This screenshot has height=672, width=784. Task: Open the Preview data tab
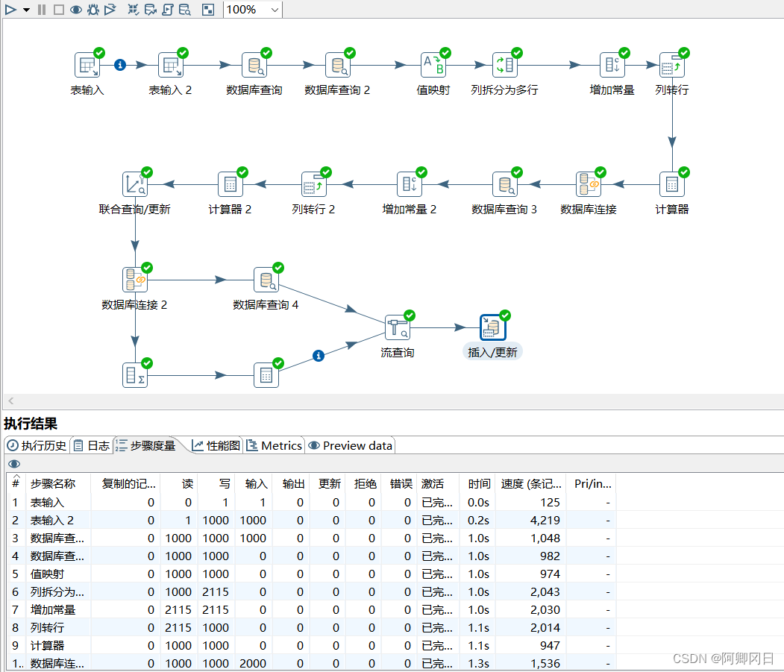(x=350, y=445)
